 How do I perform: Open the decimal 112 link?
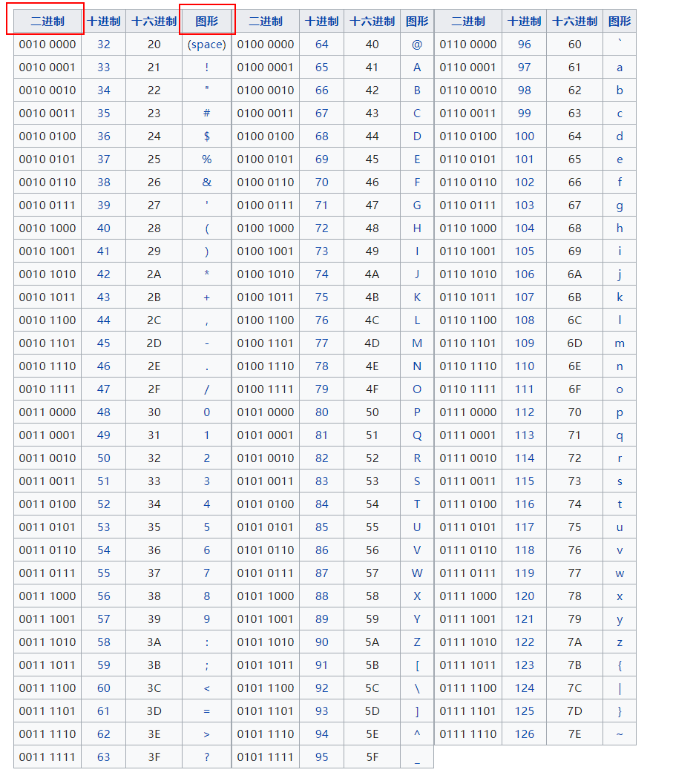(524, 412)
